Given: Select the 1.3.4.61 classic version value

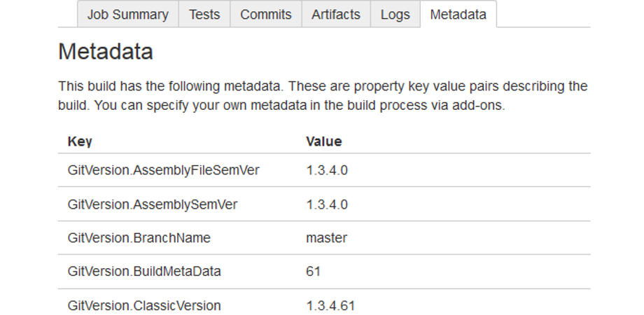Looking at the screenshot, I should coord(330,306).
